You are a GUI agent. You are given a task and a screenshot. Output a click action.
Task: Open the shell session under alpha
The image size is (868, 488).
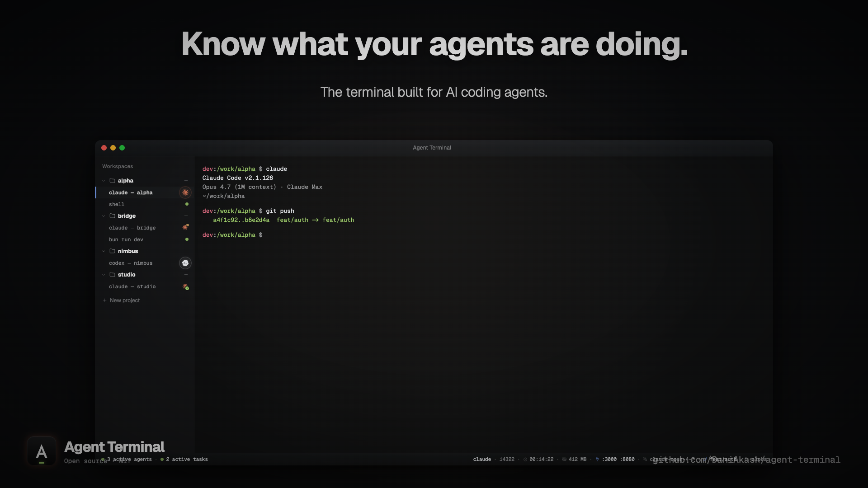pyautogui.click(x=144, y=204)
